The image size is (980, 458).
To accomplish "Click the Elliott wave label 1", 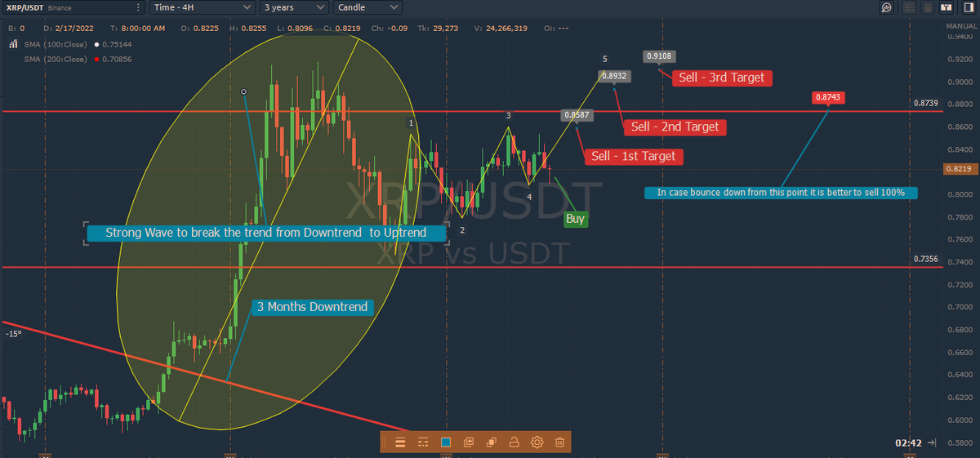I will 412,122.
